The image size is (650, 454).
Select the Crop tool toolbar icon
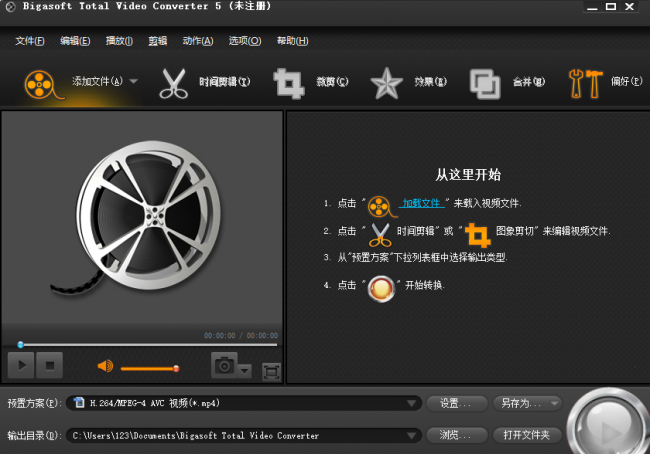289,84
